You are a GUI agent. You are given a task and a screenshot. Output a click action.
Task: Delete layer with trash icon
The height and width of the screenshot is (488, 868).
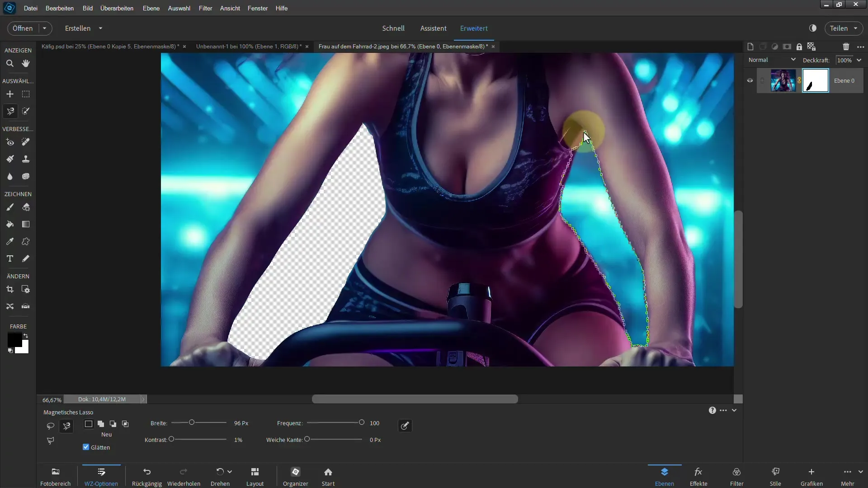pos(846,47)
